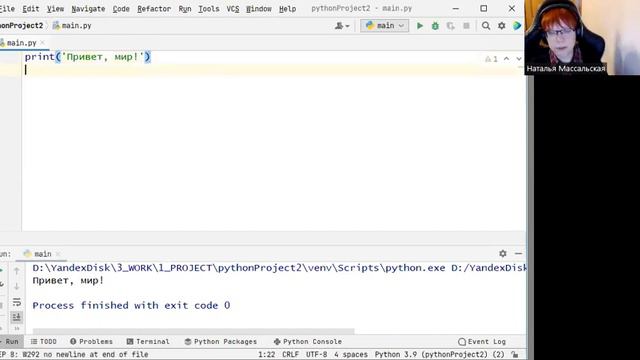Screen dimensions: 640x360
Task: Open Python 3.9 interpreter selector
Action: pos(440,354)
